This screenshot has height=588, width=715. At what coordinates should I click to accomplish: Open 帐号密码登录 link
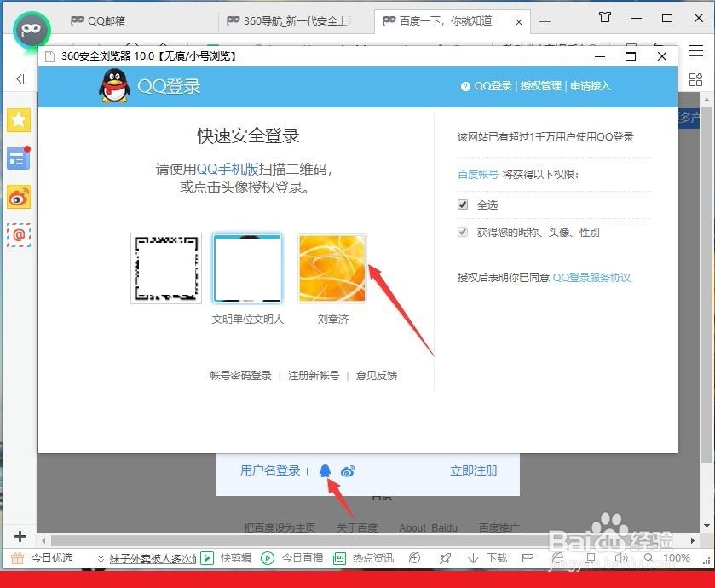click(x=241, y=376)
